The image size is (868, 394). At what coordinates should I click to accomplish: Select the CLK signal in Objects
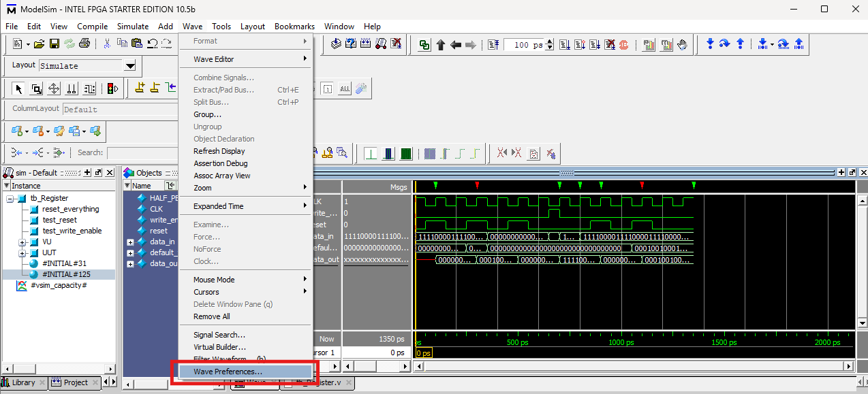pyautogui.click(x=157, y=209)
